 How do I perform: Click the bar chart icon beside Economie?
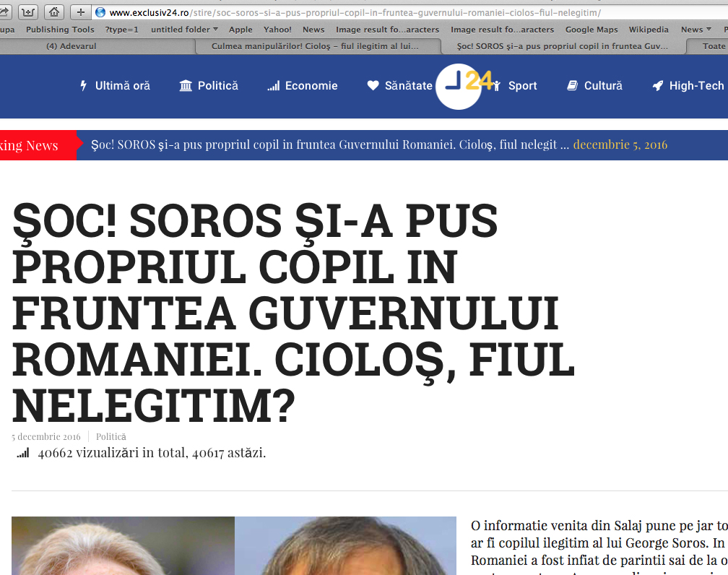(274, 86)
